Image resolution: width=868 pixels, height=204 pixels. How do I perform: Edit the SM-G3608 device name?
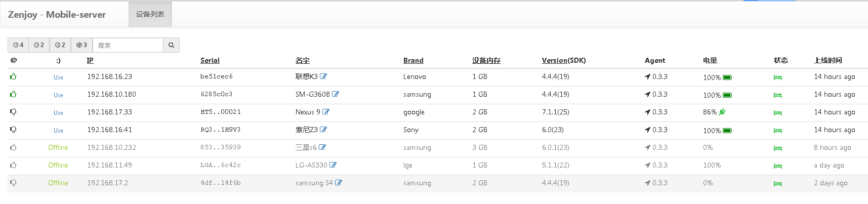pyautogui.click(x=336, y=94)
